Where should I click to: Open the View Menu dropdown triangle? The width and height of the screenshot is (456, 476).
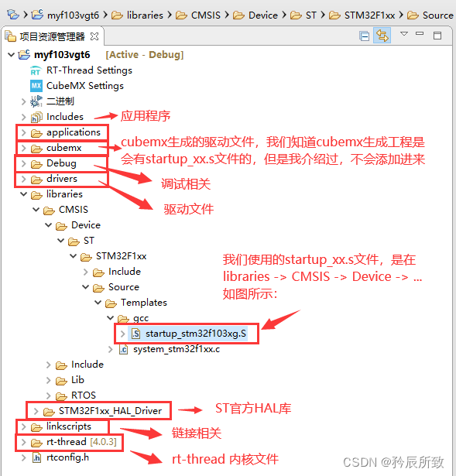[x=404, y=34]
